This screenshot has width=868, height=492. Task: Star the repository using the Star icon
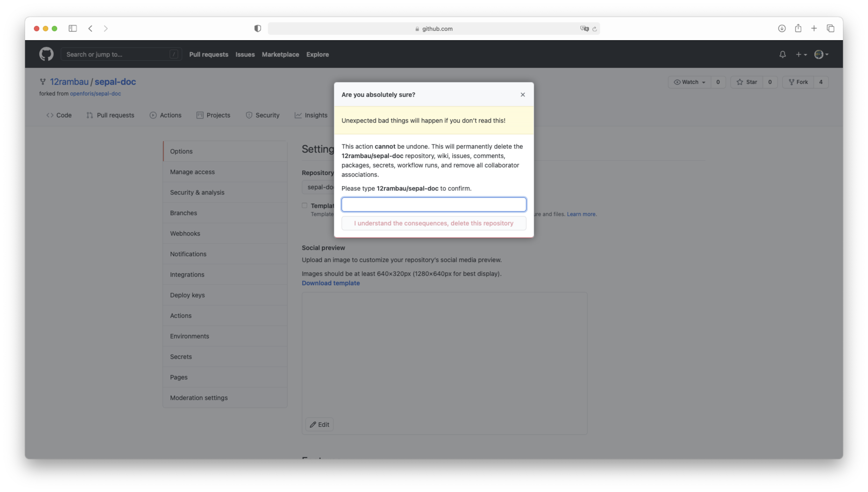click(740, 82)
